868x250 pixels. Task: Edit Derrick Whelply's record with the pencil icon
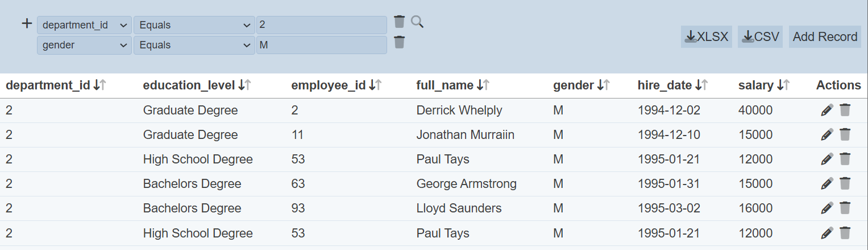pos(827,110)
